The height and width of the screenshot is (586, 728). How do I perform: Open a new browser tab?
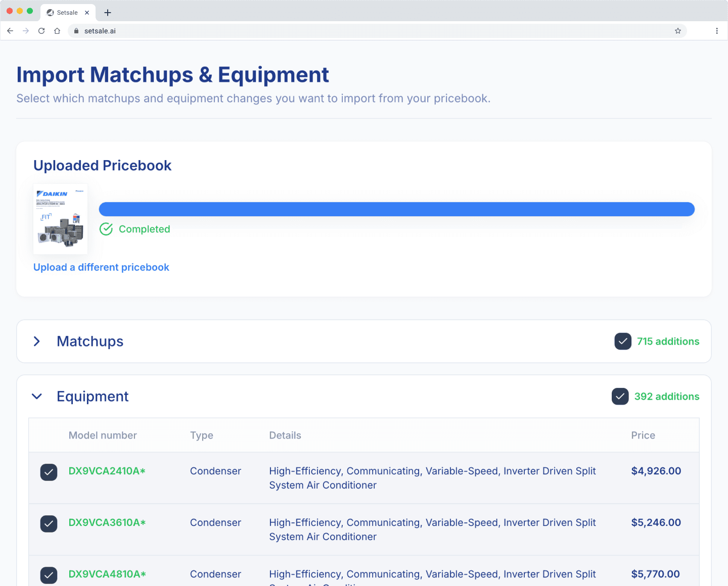tap(108, 13)
